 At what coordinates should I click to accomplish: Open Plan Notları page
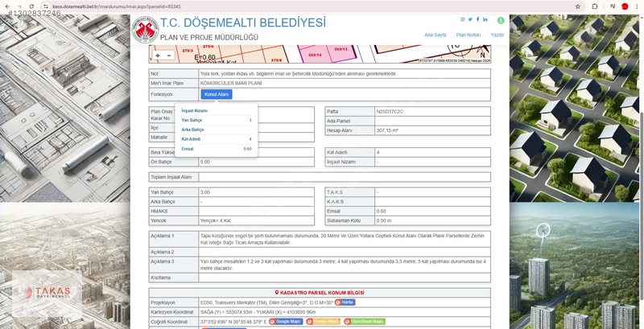[469, 35]
